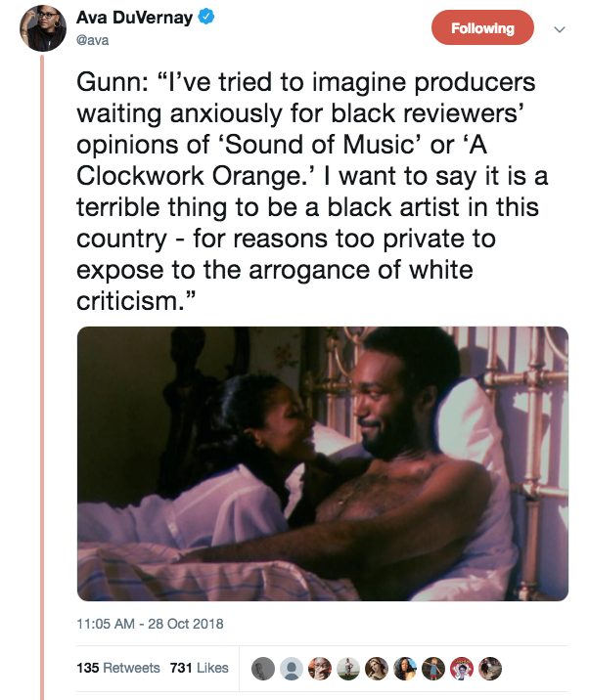Select the seventh liker avatar
589x700 pixels.
click(433, 668)
